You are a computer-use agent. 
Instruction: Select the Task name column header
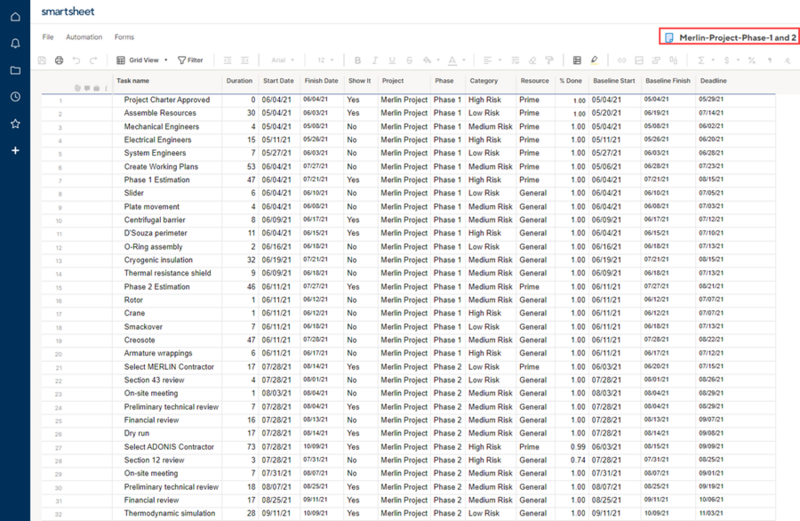coord(133,81)
